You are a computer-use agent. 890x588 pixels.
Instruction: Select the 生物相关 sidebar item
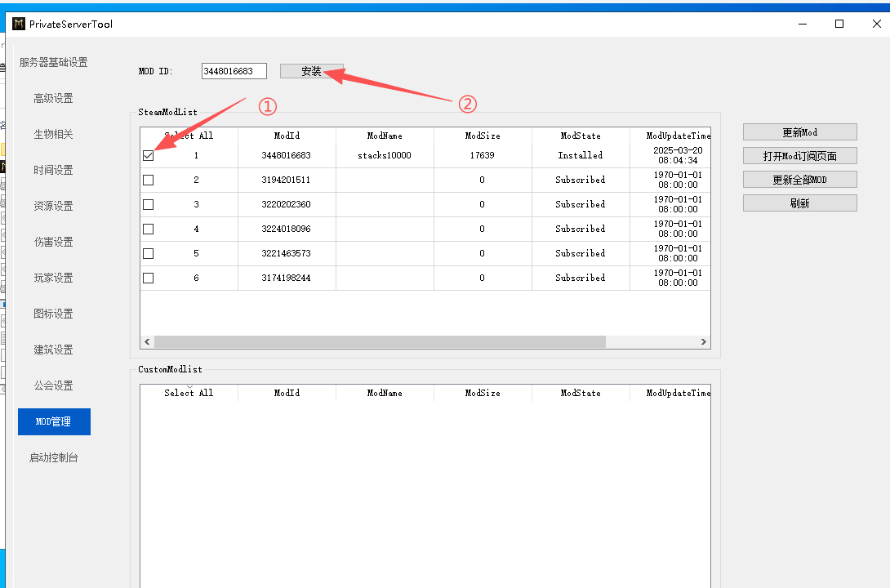point(53,134)
